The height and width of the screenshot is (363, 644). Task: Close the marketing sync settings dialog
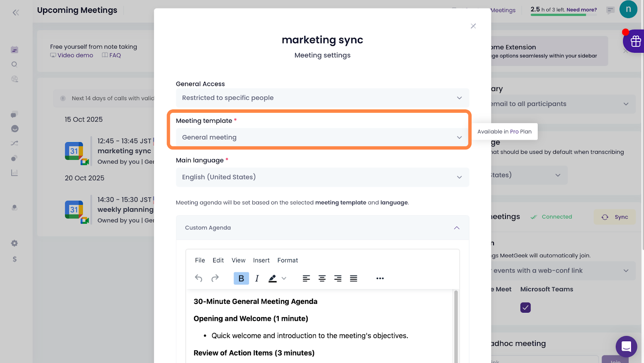click(473, 26)
